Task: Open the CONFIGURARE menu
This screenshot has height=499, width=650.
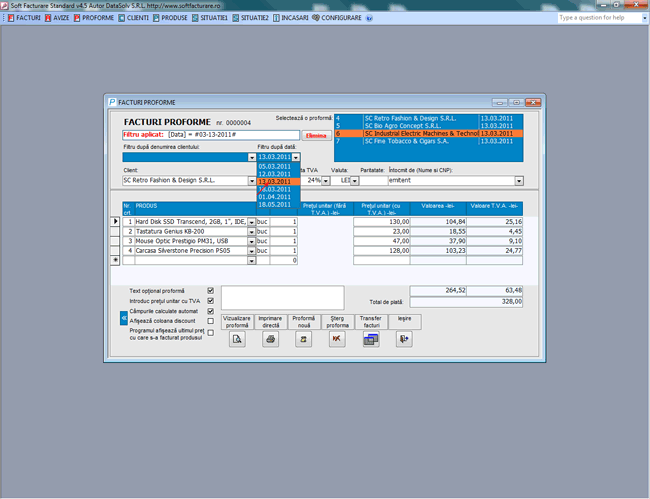Action: pos(337,18)
